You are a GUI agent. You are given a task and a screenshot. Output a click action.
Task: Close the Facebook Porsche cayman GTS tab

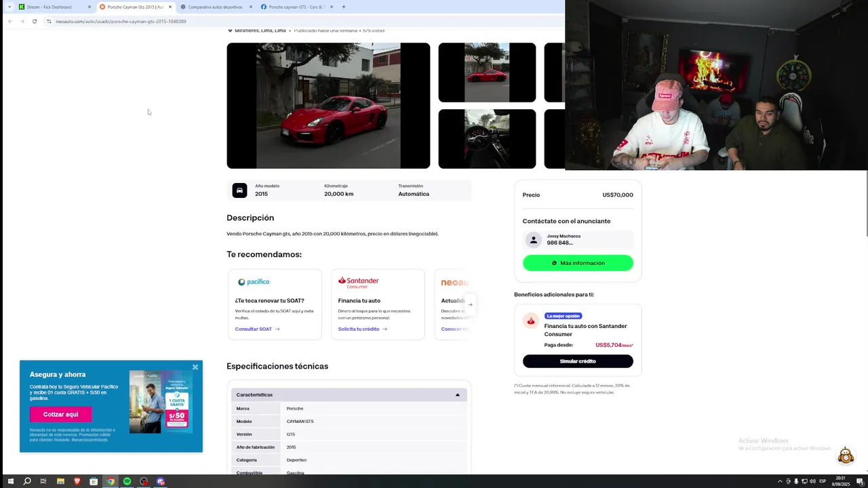coord(332,7)
